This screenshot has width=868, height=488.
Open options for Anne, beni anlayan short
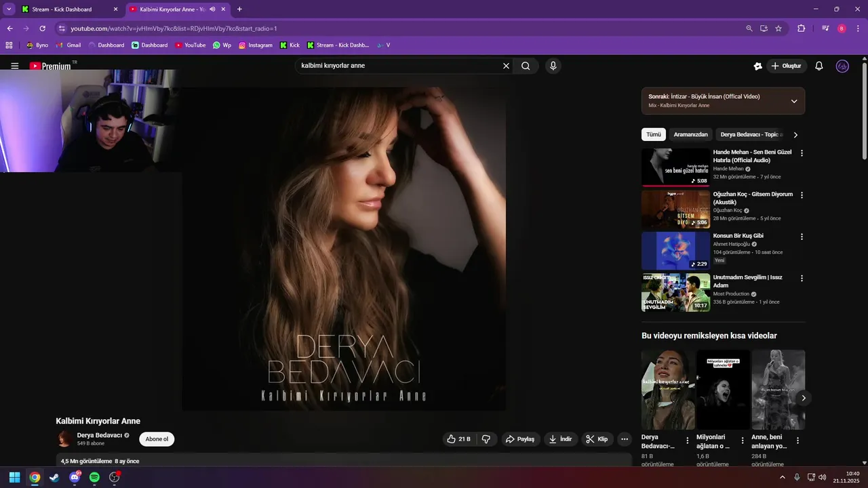pos(797,441)
